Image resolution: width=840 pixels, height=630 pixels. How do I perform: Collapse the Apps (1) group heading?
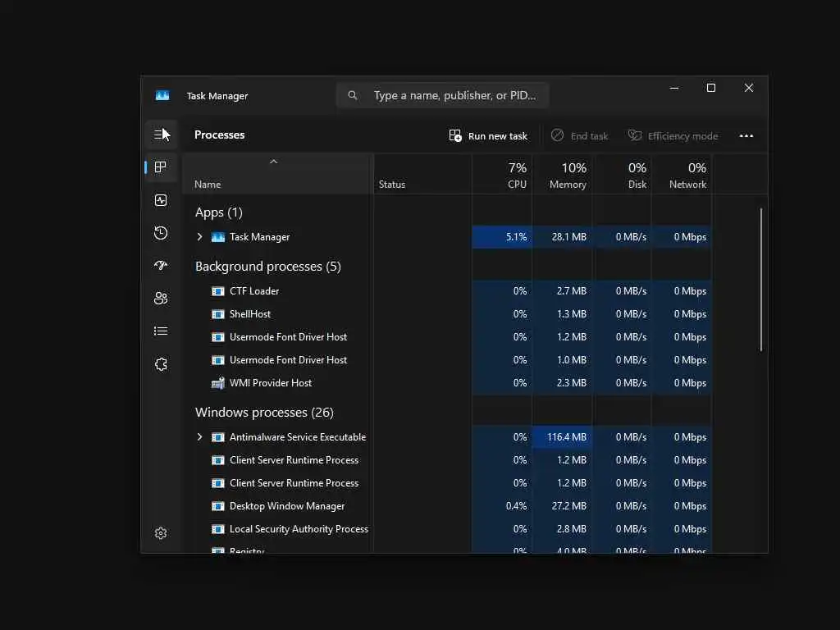point(218,212)
